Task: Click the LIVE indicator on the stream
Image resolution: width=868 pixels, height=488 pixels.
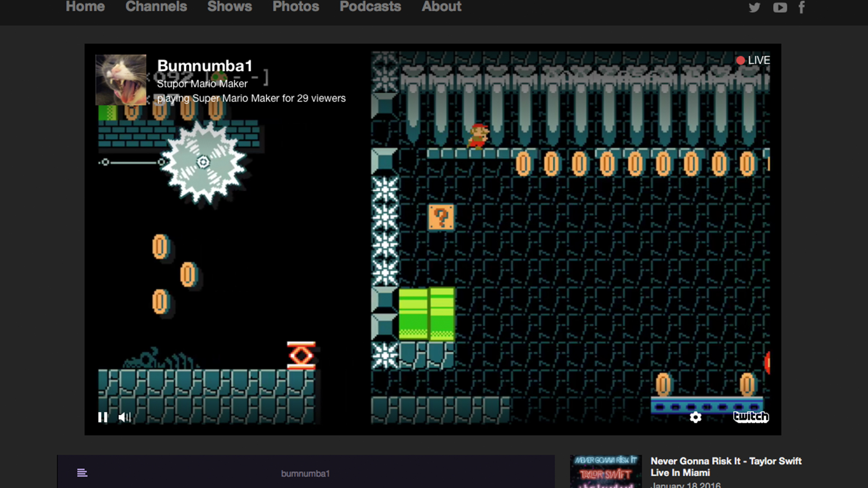Action: point(753,60)
